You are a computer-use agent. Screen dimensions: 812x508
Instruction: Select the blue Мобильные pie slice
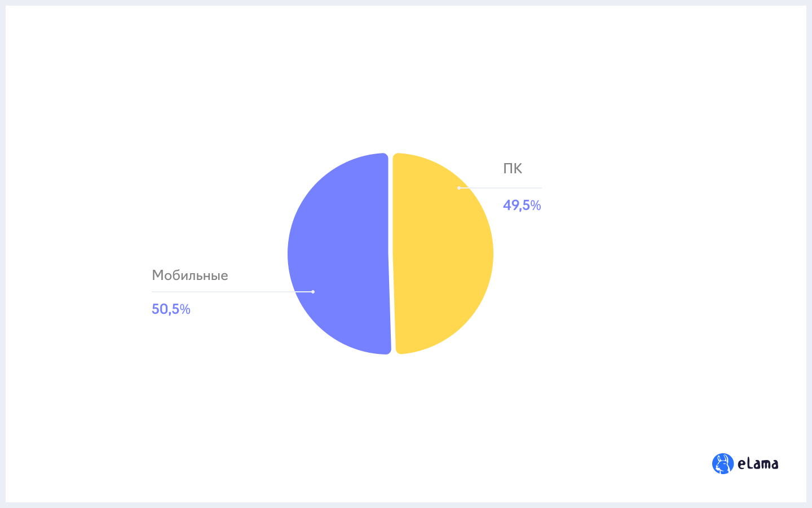(339, 254)
